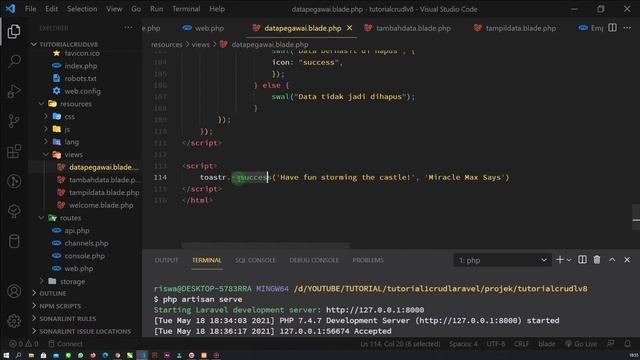Open the Explorer view in activity bar
Viewport: 640px width, 360px height.
14,31
